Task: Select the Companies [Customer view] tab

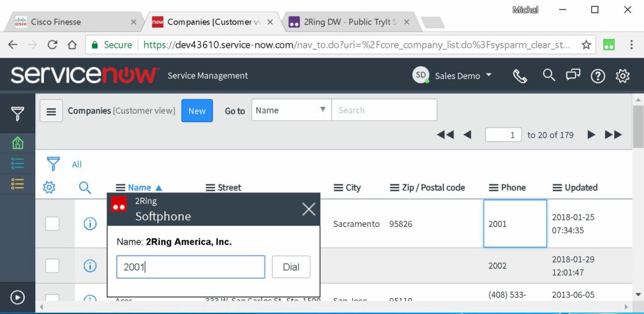Action: pos(213,22)
